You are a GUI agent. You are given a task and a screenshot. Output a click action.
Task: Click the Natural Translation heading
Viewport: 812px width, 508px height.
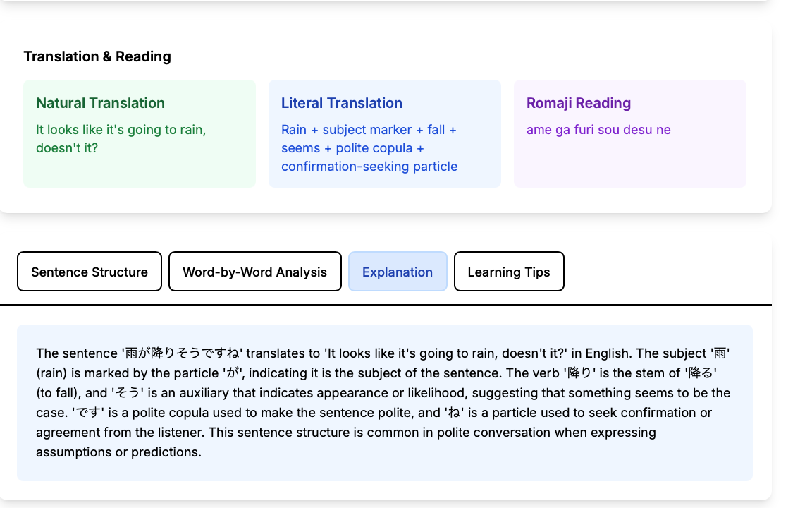101,103
